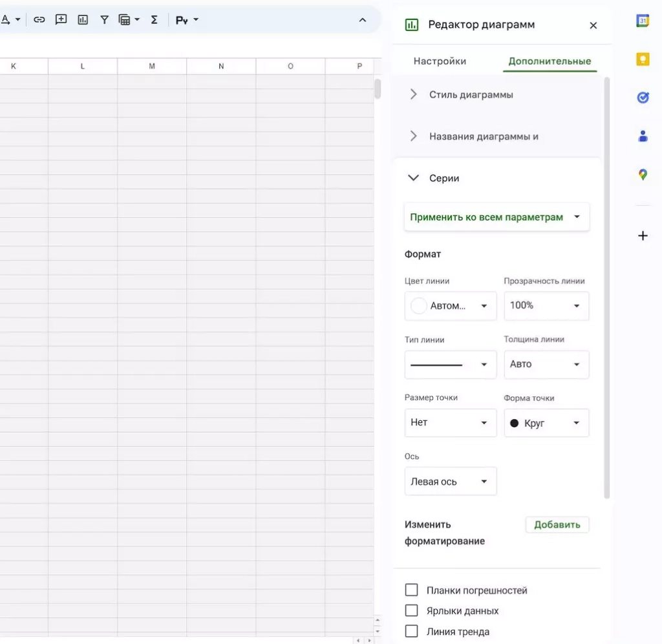Switch to the Настройки tab
Screen dimensions: 662x644
(440, 61)
